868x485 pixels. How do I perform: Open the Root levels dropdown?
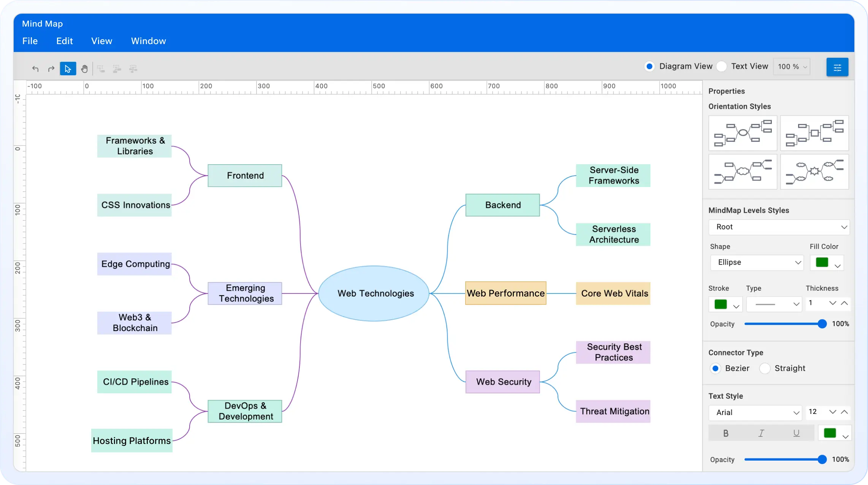coord(779,227)
